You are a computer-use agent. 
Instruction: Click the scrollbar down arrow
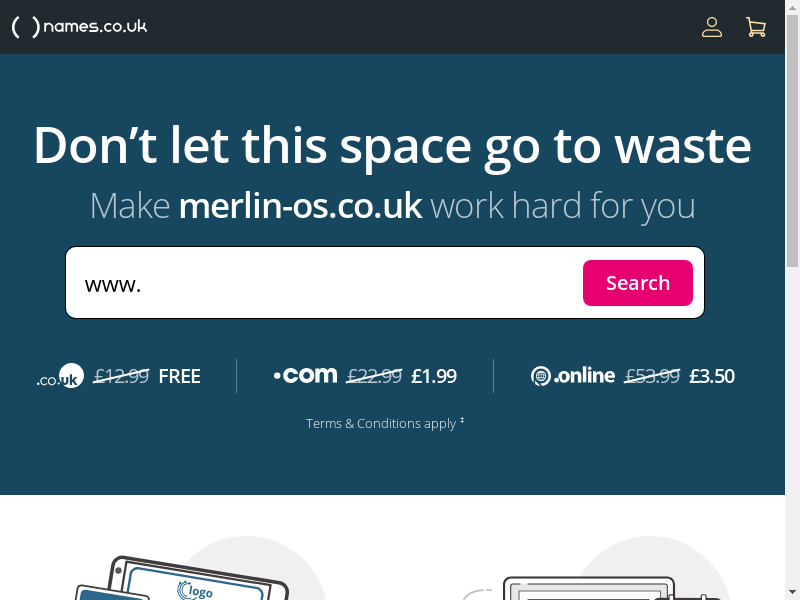792,593
